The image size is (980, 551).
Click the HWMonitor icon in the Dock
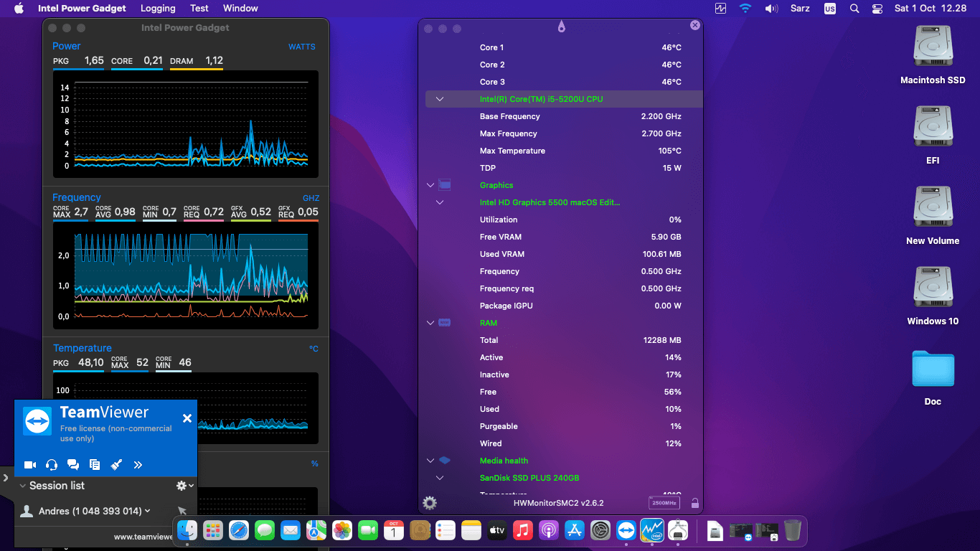678,530
